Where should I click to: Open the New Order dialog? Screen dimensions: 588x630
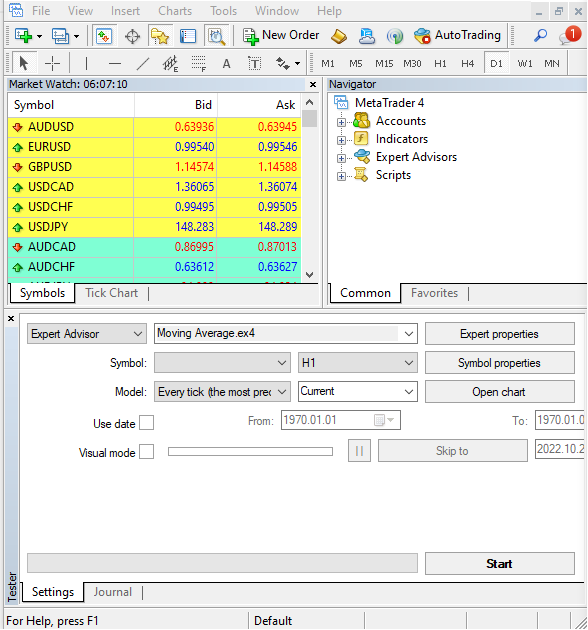click(281, 36)
